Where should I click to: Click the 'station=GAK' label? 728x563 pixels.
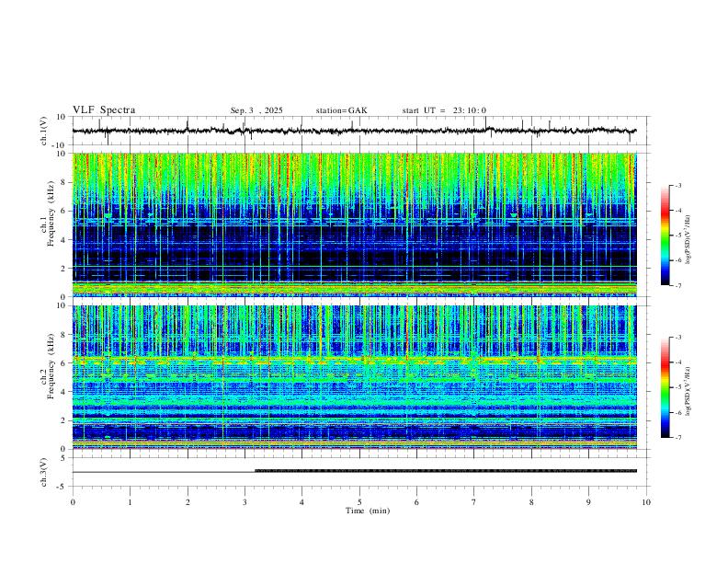click(x=341, y=110)
